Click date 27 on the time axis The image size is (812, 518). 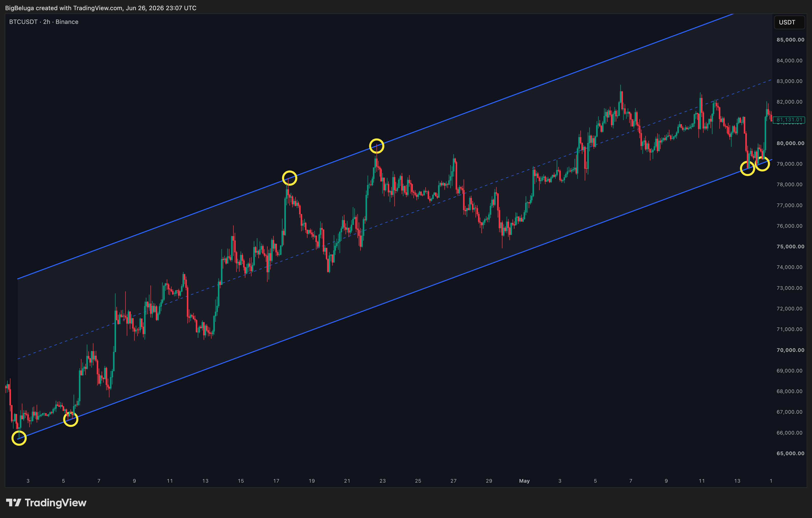(x=454, y=481)
